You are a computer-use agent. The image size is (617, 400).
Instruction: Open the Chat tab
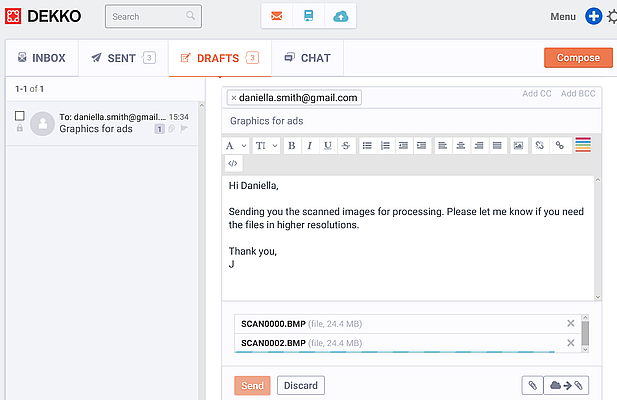(x=307, y=58)
